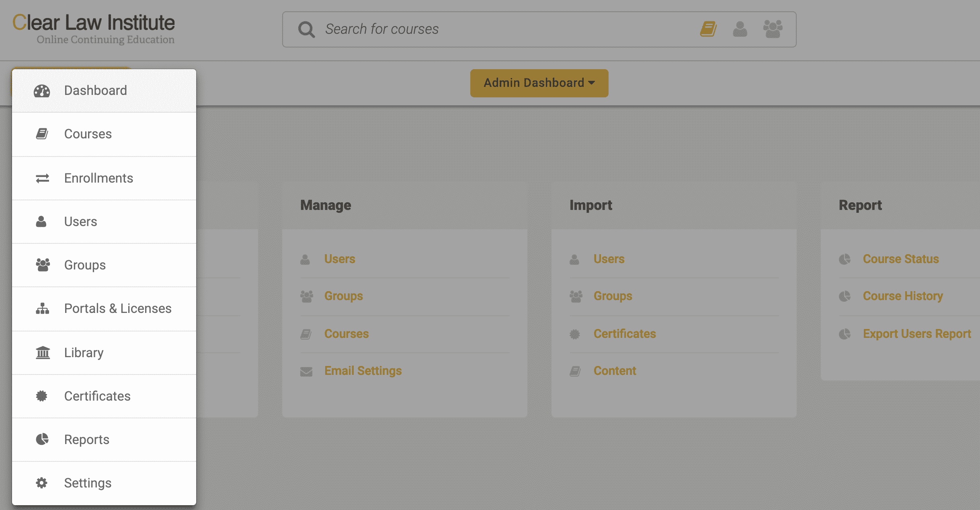
Task: Click the groups icon beside Import Groups
Action: point(576,296)
